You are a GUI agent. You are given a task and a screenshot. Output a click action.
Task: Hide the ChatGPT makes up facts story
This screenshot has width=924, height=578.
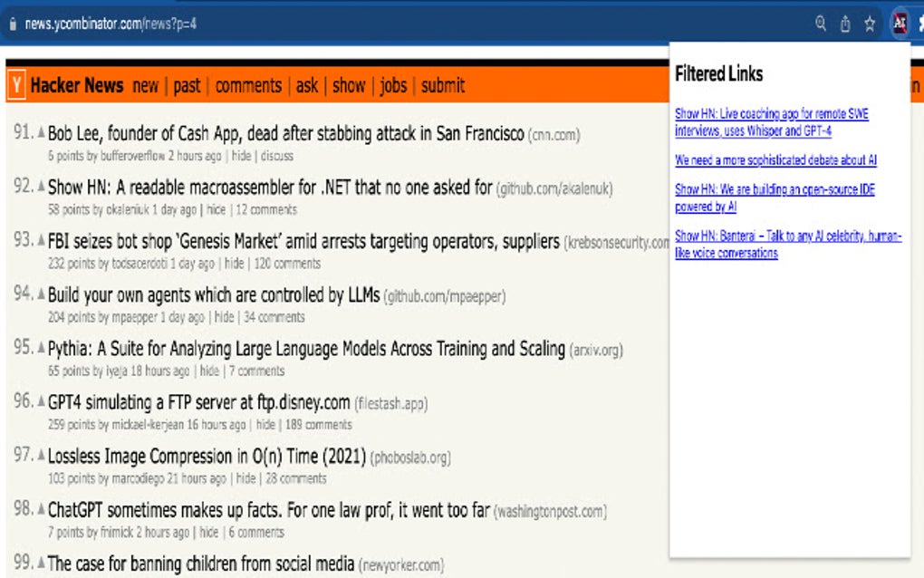pos(207,532)
